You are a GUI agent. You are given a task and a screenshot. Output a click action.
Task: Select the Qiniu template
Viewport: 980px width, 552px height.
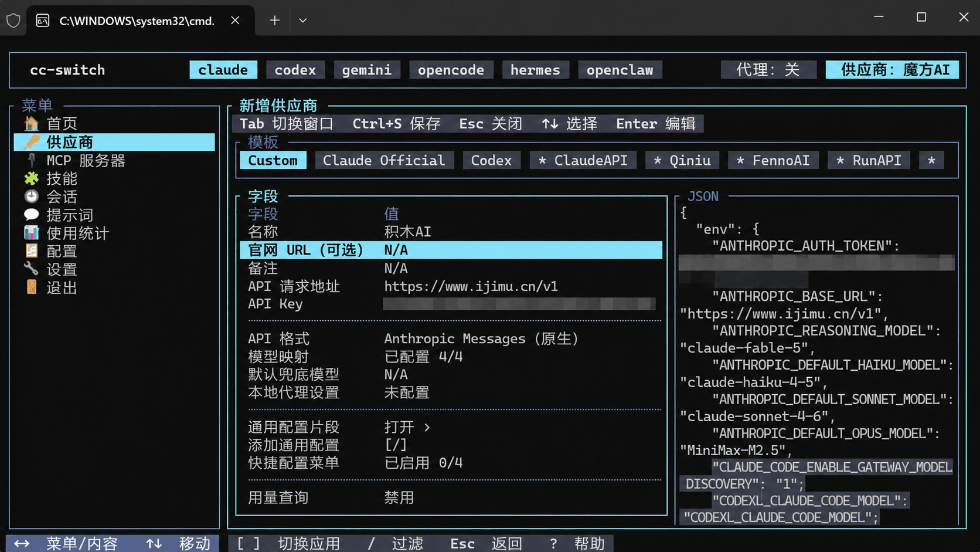coord(682,160)
